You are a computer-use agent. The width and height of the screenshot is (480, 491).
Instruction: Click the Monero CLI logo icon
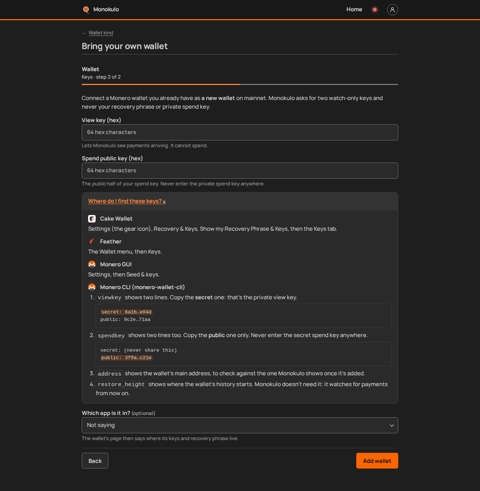(92, 287)
